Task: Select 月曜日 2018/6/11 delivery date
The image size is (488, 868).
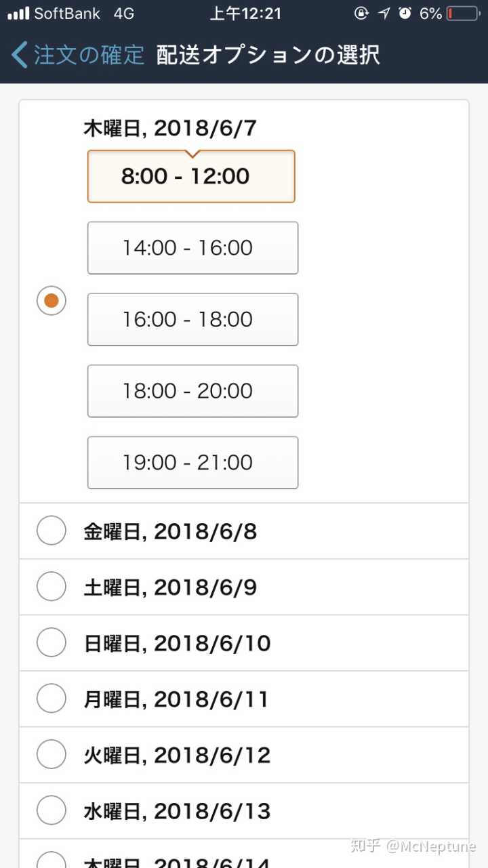Action: coord(52,699)
